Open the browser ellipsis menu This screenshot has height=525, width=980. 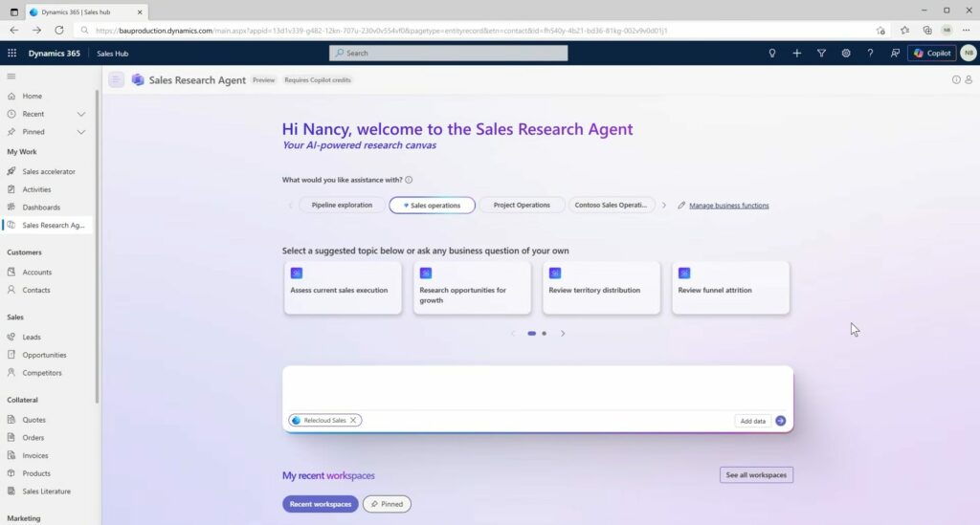coord(967,30)
